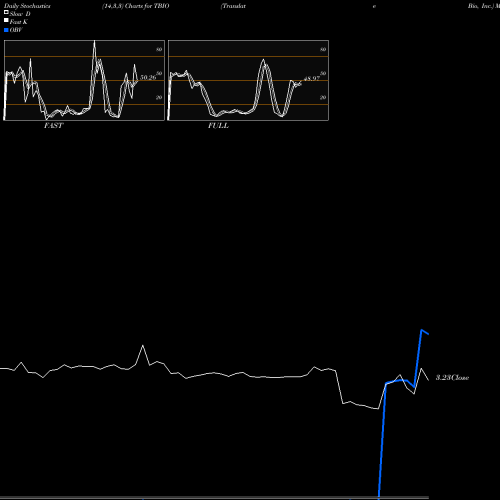This screenshot has width=500, height=500.
Task: Click the 'FAST' chart caption
Action: (53, 126)
